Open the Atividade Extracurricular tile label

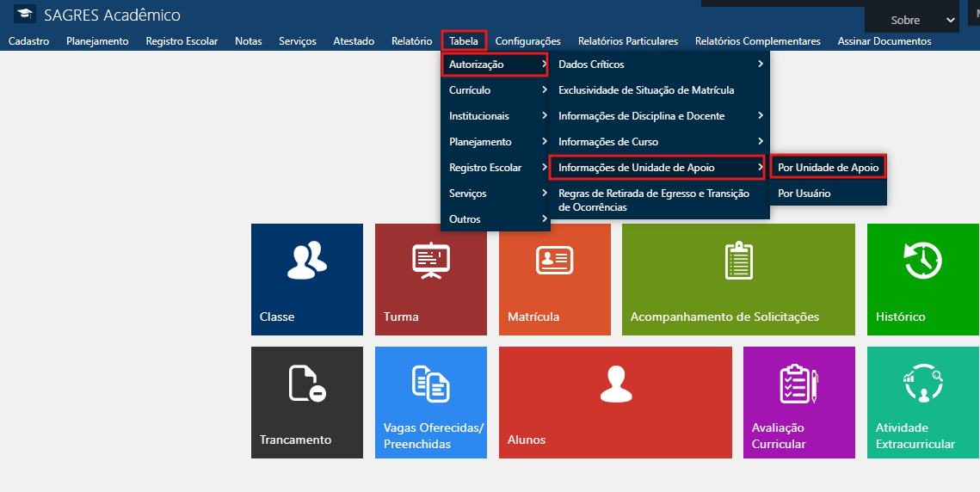915,436
